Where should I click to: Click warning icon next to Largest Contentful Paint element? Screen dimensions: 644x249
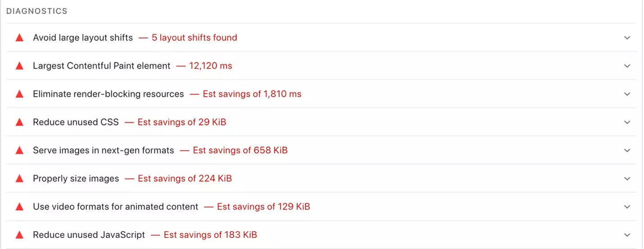coord(19,66)
